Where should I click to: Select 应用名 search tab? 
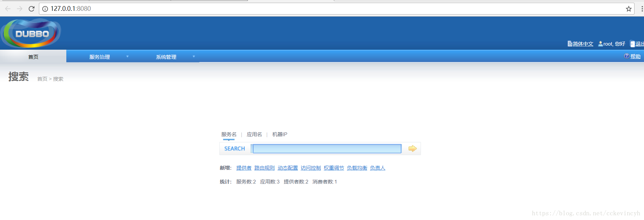254,135
